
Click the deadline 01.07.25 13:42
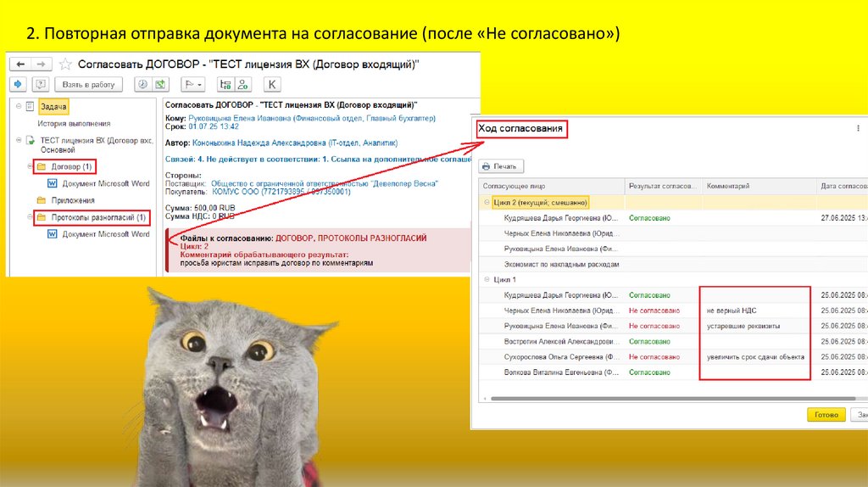pyautogui.click(x=214, y=126)
